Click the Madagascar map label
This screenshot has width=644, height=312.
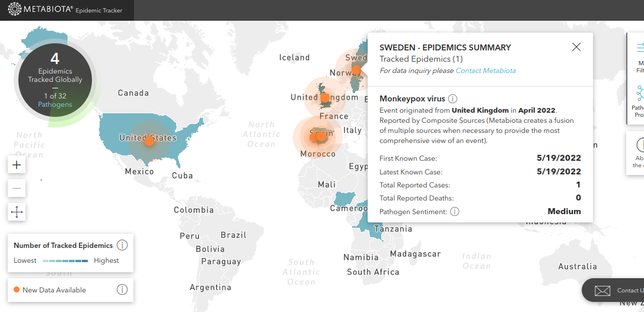(415, 254)
